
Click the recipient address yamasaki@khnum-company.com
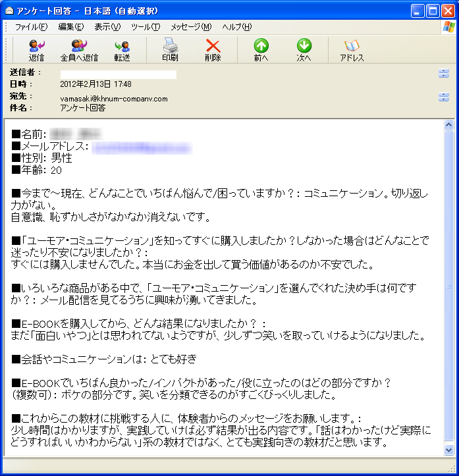coord(114,99)
